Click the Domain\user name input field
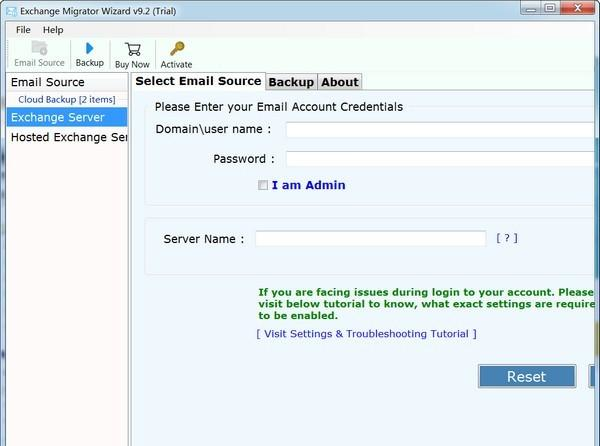The width and height of the screenshot is (600, 446). (x=441, y=130)
